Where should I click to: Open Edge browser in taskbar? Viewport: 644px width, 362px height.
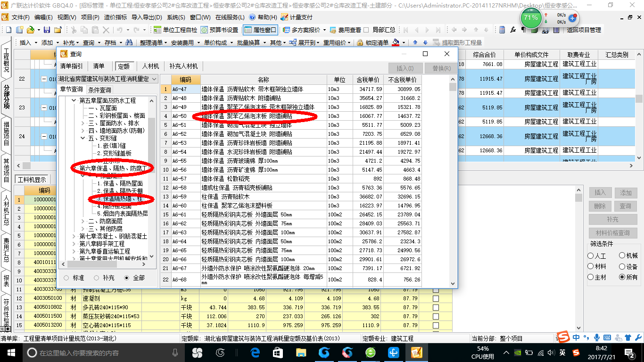click(255, 353)
